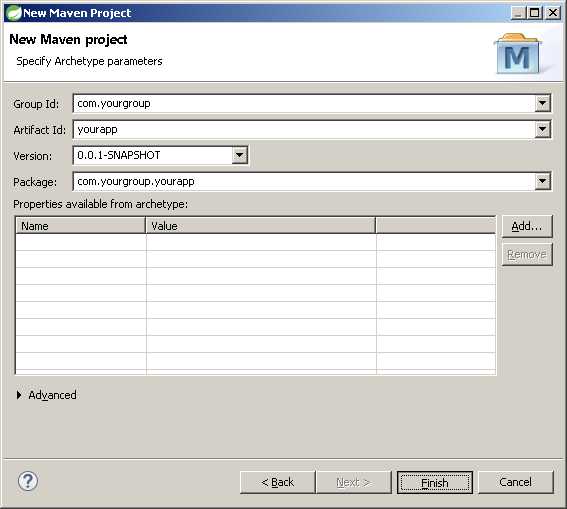567x509 pixels.
Task: Click Finish to create the project
Action: pos(435,483)
